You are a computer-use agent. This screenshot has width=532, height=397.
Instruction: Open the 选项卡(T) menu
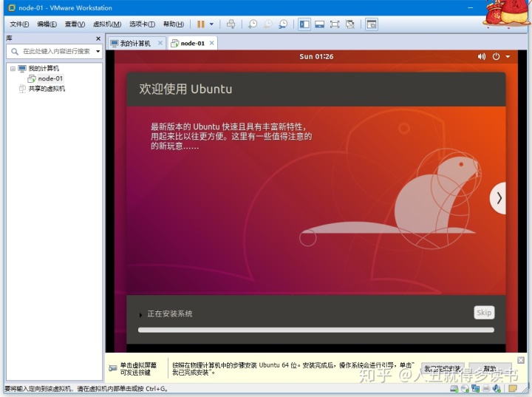(x=142, y=24)
